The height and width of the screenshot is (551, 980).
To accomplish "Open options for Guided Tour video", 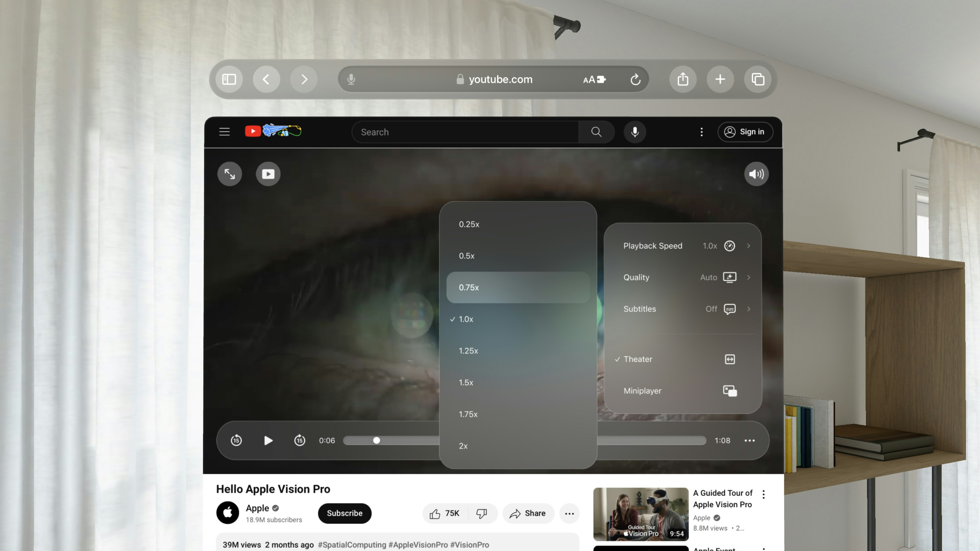I will (764, 494).
